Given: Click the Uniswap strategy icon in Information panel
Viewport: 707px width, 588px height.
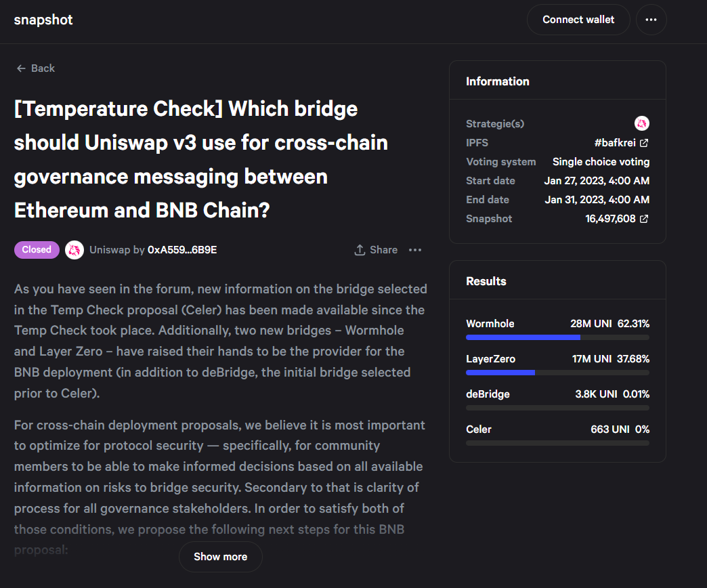Looking at the screenshot, I should click(x=641, y=123).
